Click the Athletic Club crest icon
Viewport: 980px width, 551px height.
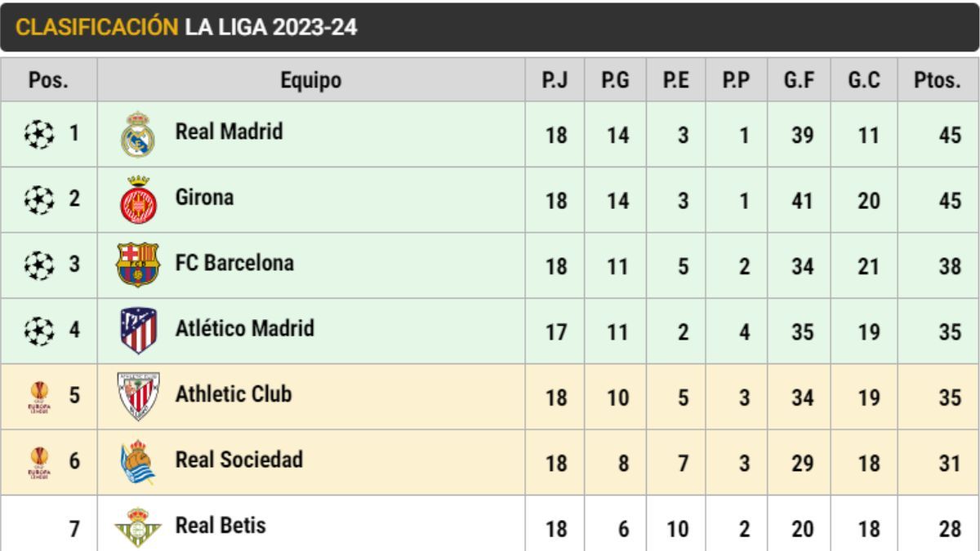tap(137, 396)
